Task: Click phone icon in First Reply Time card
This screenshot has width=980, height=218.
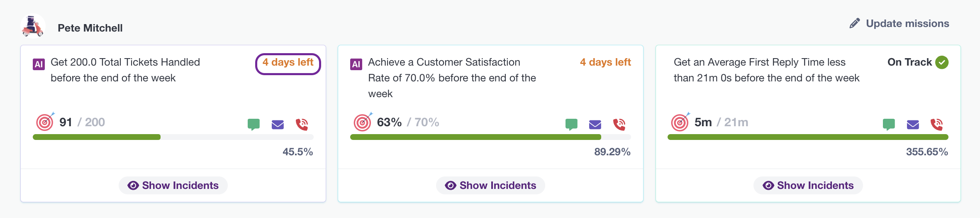Action: (x=936, y=124)
